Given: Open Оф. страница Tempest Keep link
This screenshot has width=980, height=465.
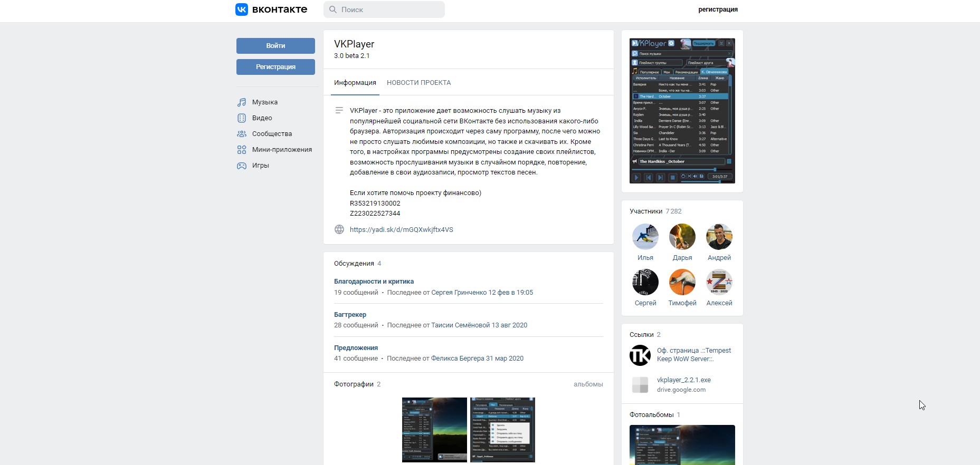Looking at the screenshot, I should (694, 355).
